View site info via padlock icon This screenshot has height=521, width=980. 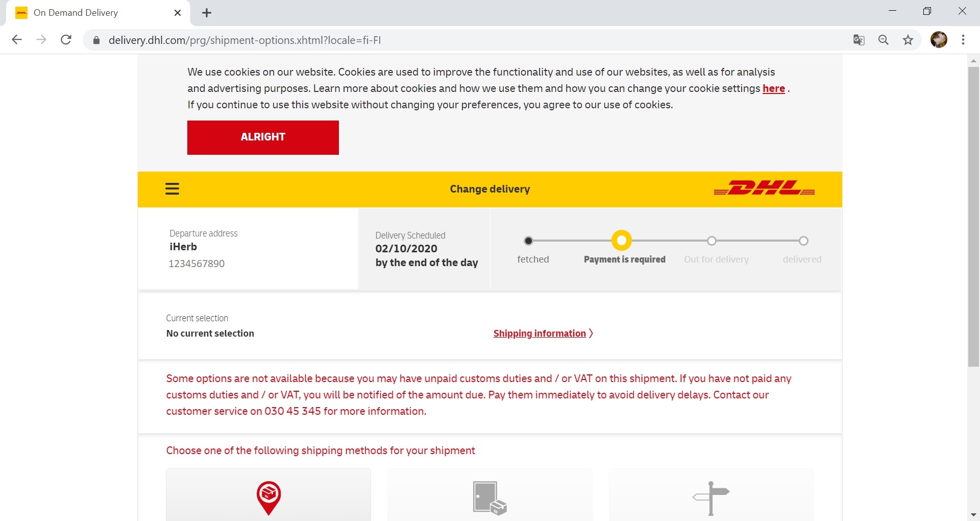coord(96,40)
